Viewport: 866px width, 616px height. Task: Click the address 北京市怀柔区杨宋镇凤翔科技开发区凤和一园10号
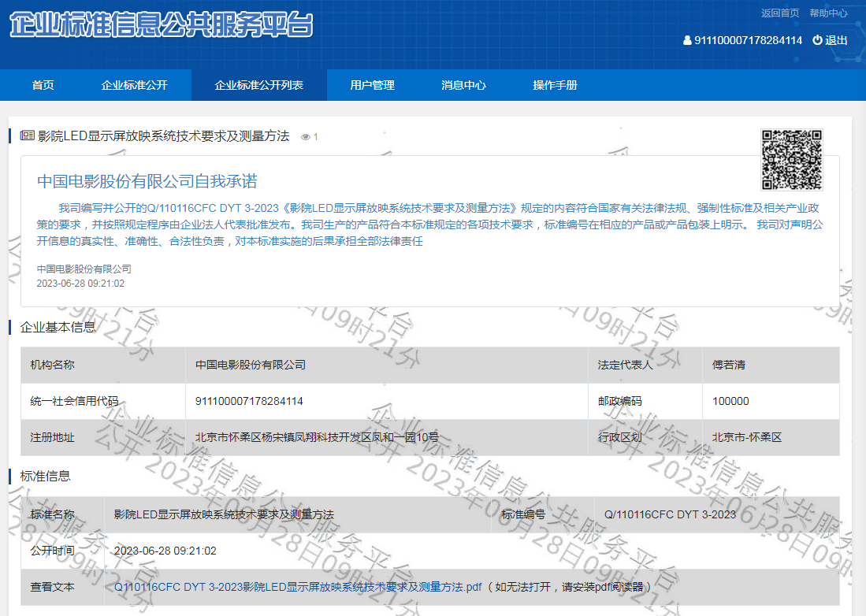point(317,438)
